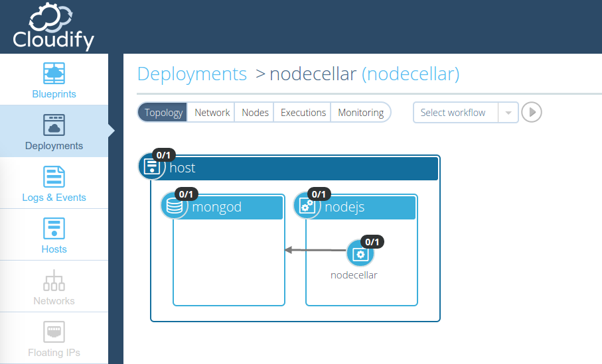Click the Blueprints label in sidebar
This screenshot has width=602, height=364.
[x=54, y=94]
